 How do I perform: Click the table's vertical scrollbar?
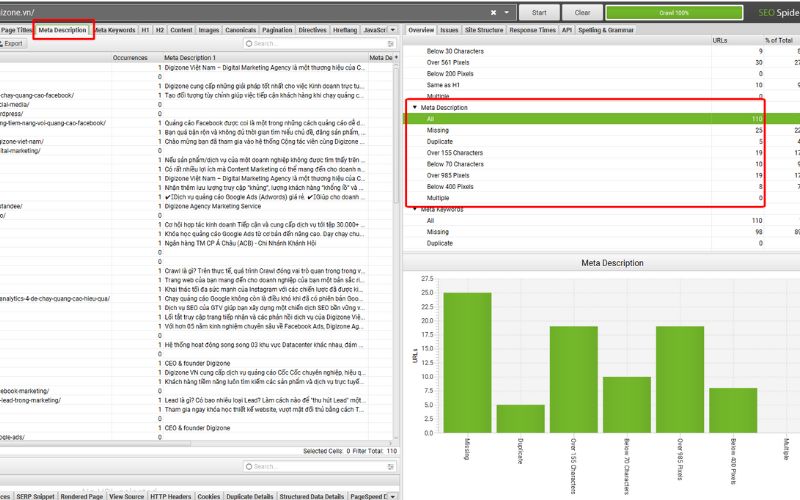click(x=396, y=134)
